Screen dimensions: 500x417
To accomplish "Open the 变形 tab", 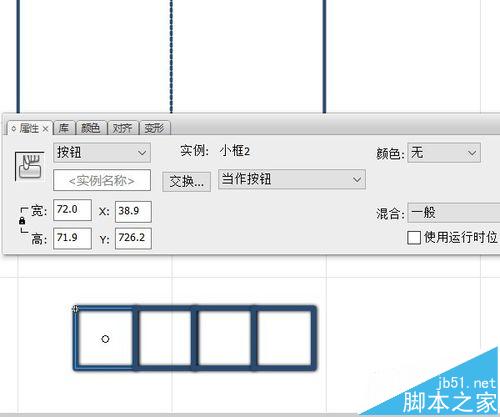I will click(154, 128).
